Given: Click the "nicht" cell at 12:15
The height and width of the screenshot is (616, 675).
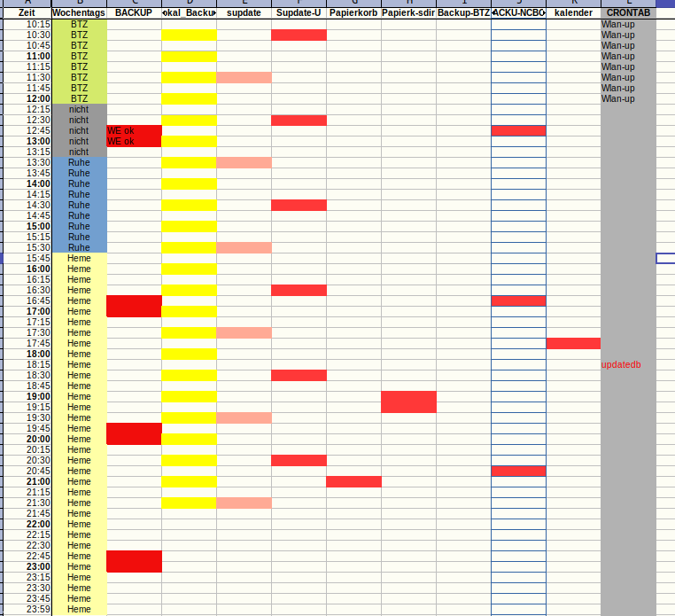Looking at the screenshot, I should click(x=79, y=109).
